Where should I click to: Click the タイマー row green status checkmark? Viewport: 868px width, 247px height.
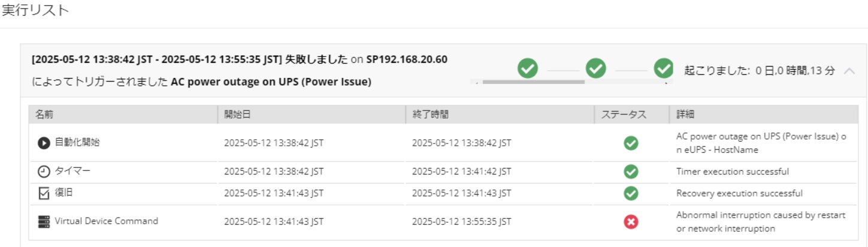(631, 171)
